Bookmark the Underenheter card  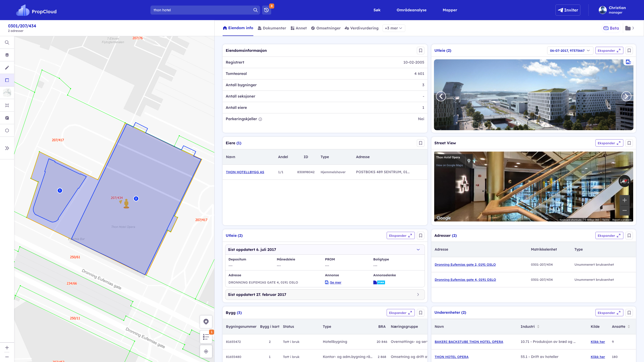coord(629,313)
